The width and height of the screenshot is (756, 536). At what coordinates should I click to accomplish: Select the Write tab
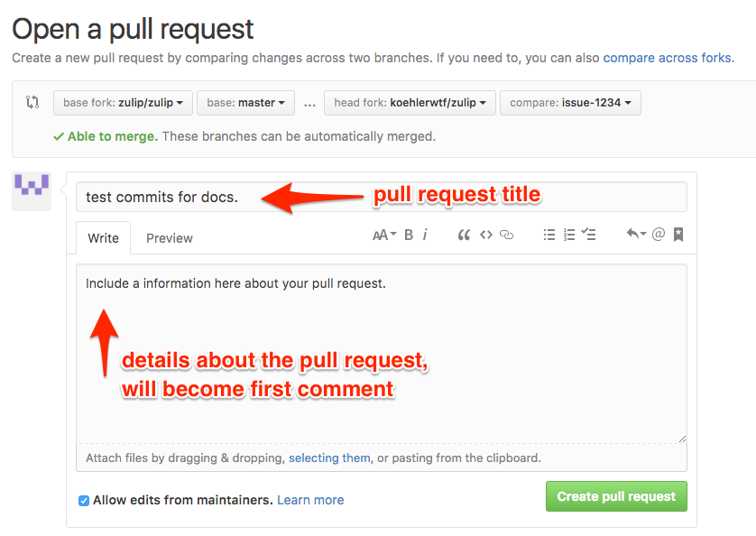point(103,238)
